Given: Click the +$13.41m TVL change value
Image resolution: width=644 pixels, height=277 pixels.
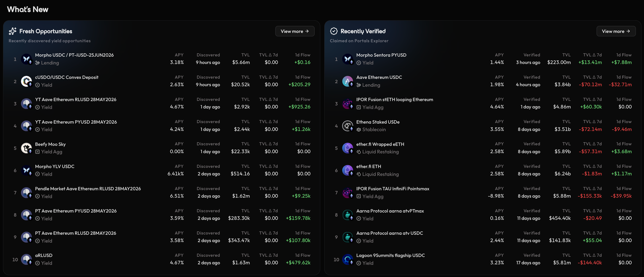Looking at the screenshot, I should coord(590,62).
